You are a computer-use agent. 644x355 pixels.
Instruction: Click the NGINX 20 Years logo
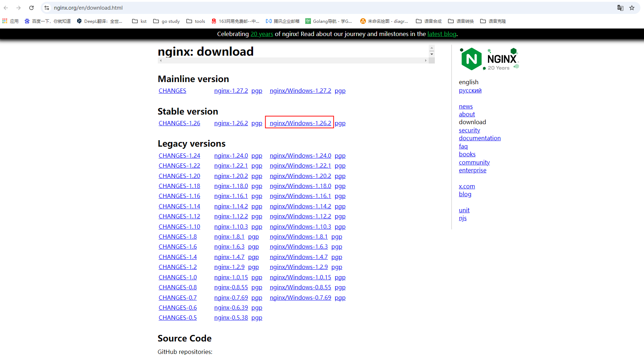[x=489, y=59]
